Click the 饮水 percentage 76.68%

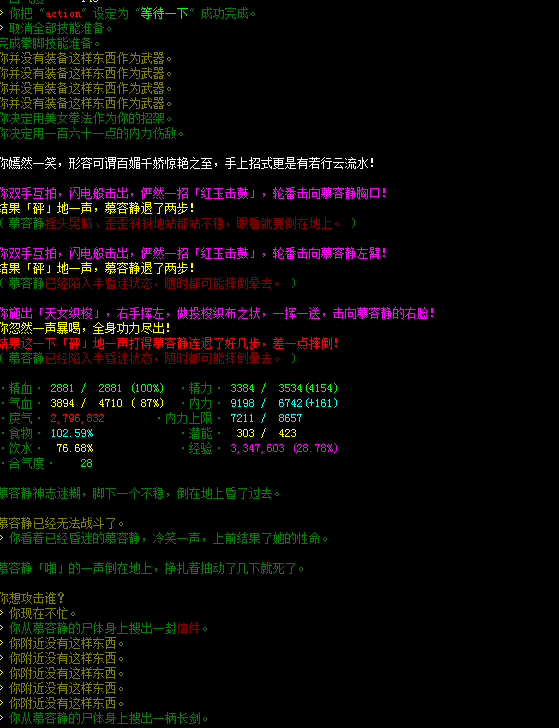pyautogui.click(x=74, y=448)
